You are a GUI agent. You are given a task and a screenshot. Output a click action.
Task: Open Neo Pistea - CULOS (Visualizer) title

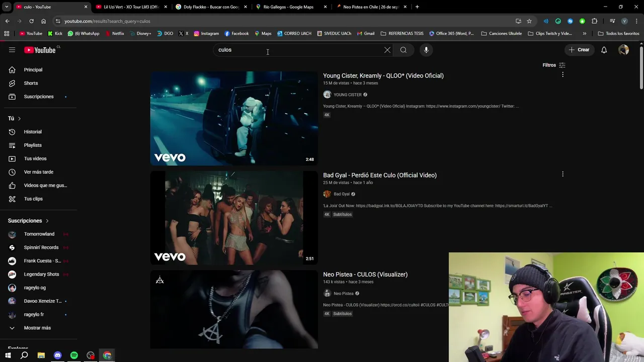pyautogui.click(x=365, y=275)
